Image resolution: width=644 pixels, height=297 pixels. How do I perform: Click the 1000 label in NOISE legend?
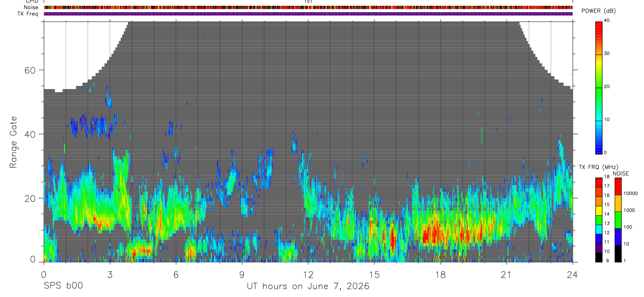629,210
